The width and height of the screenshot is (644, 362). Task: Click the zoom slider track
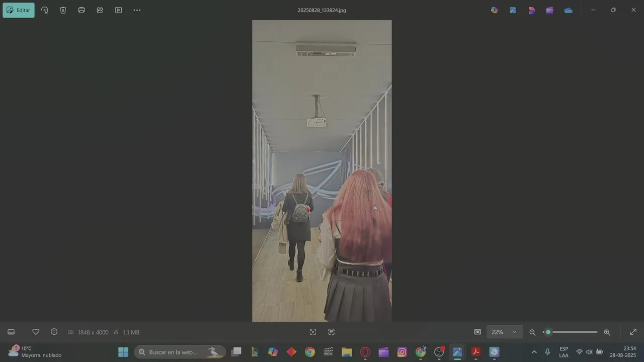[x=571, y=332]
